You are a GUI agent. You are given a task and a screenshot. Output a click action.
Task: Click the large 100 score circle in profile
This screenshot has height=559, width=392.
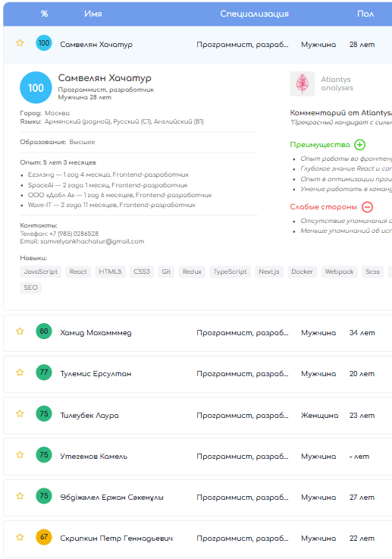(x=36, y=88)
